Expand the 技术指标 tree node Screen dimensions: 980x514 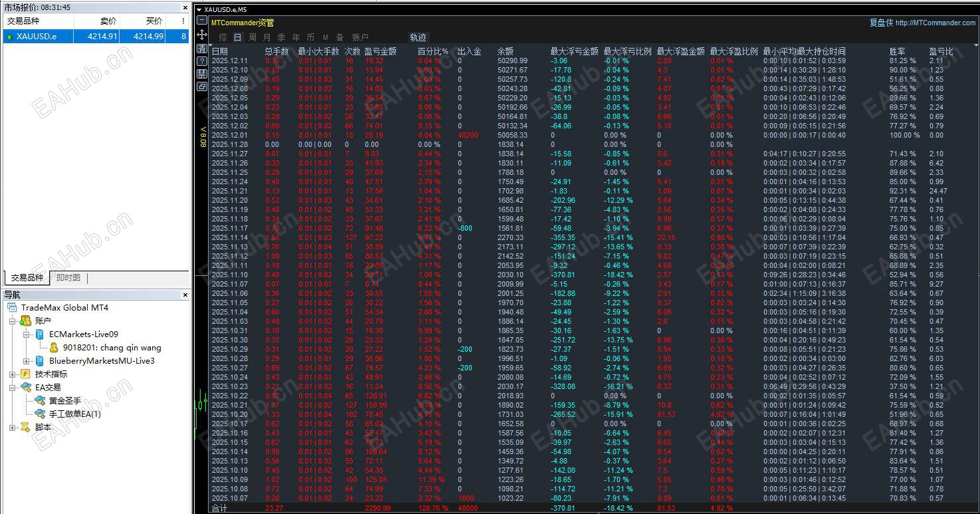pos(13,374)
